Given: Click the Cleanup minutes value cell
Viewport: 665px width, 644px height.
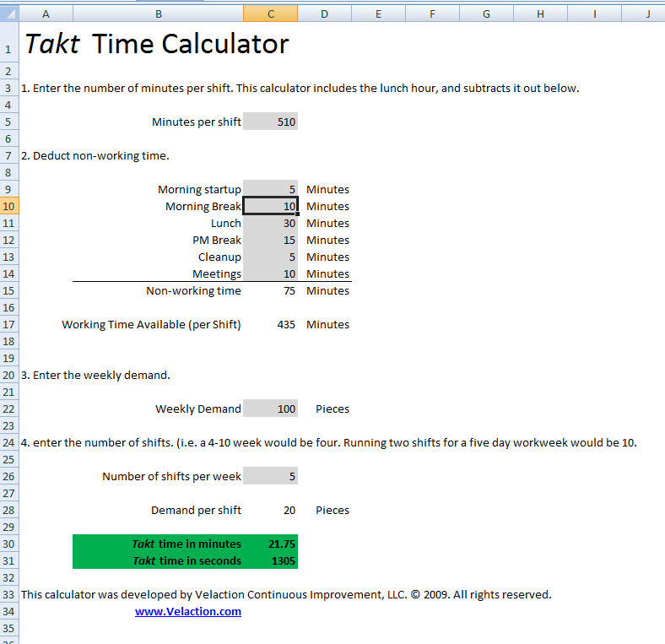Looking at the screenshot, I should pyautogui.click(x=271, y=257).
